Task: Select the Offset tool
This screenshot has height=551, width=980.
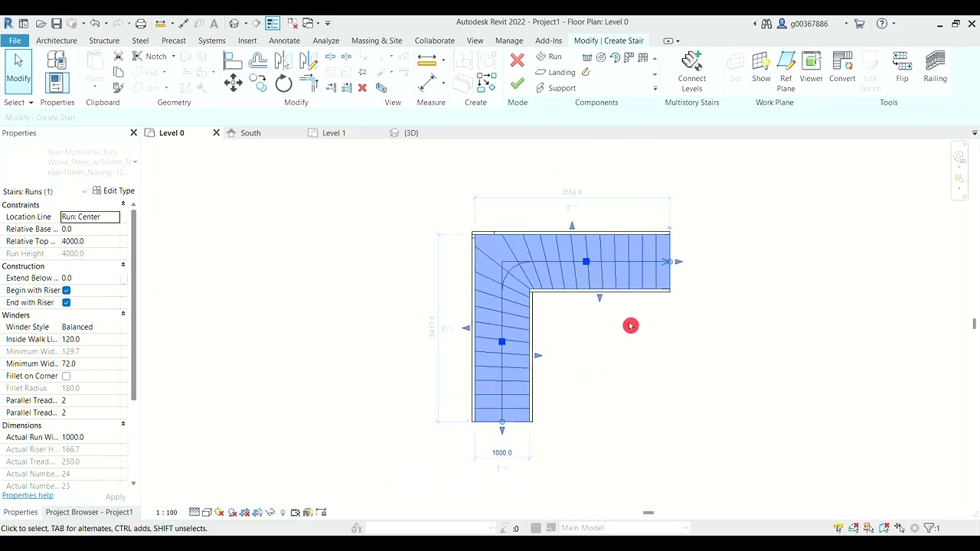Action: pos(258,60)
